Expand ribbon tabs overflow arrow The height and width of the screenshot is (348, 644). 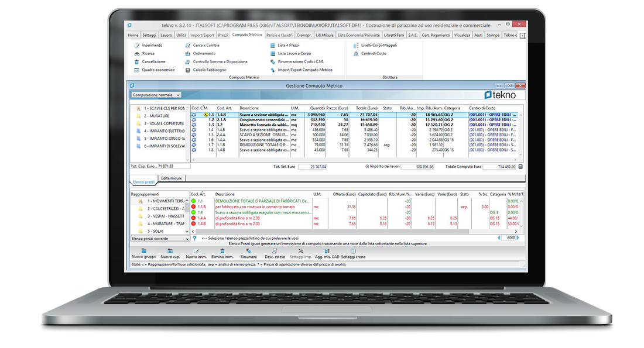pyautogui.click(x=522, y=36)
